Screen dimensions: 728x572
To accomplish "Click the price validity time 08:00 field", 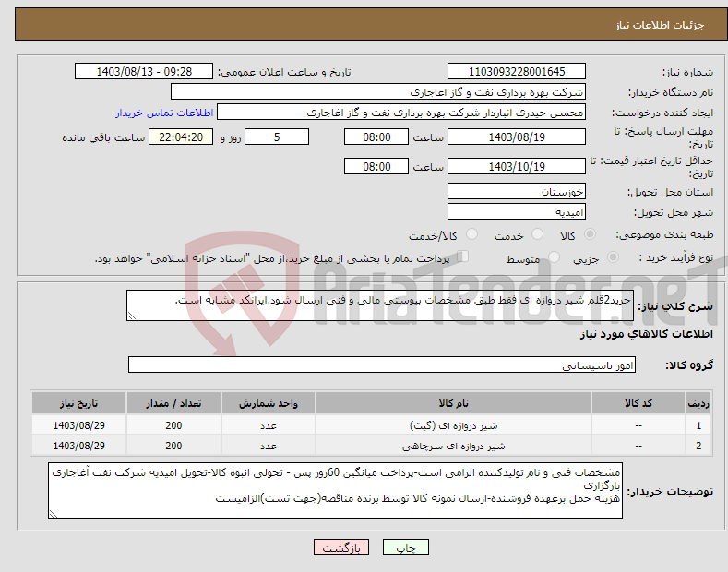I will point(376,166).
